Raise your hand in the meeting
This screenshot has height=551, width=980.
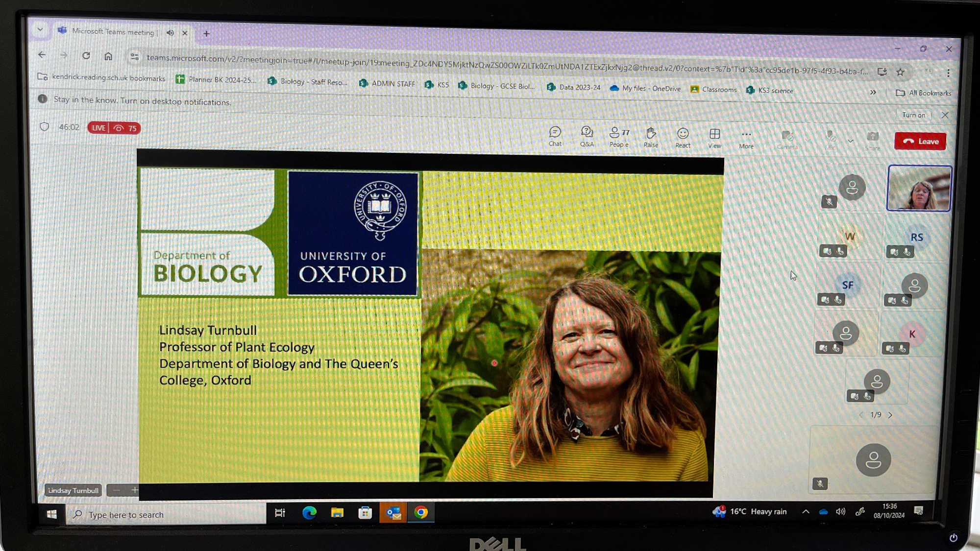pyautogui.click(x=651, y=138)
